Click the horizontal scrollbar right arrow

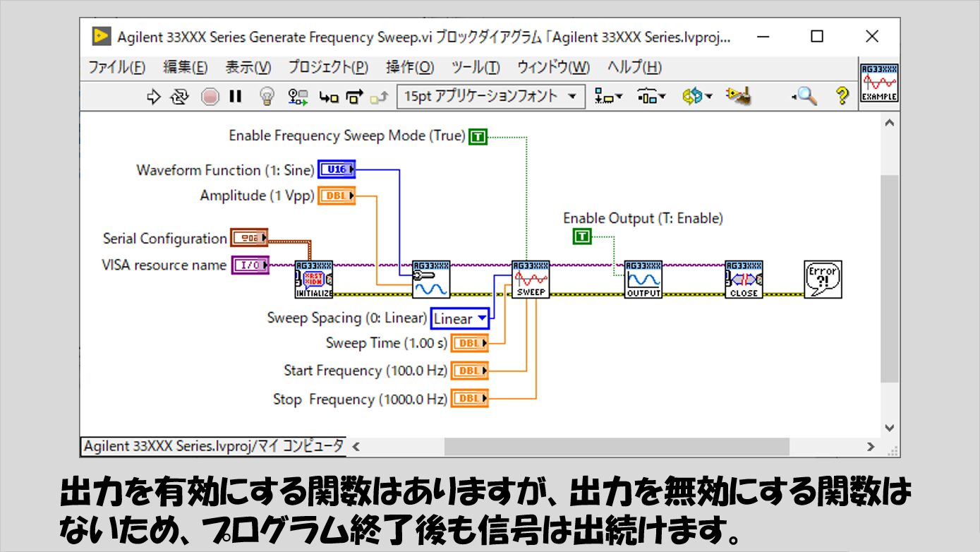(x=871, y=447)
